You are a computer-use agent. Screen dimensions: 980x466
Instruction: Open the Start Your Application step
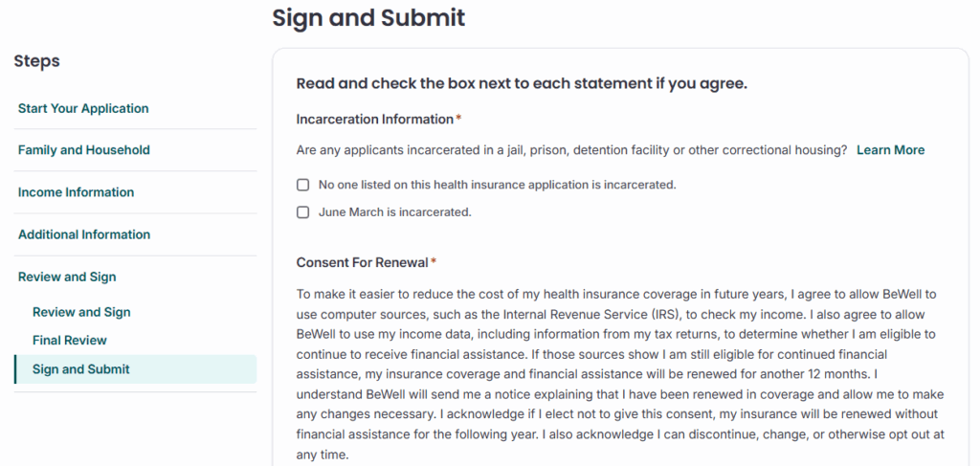coord(83,108)
